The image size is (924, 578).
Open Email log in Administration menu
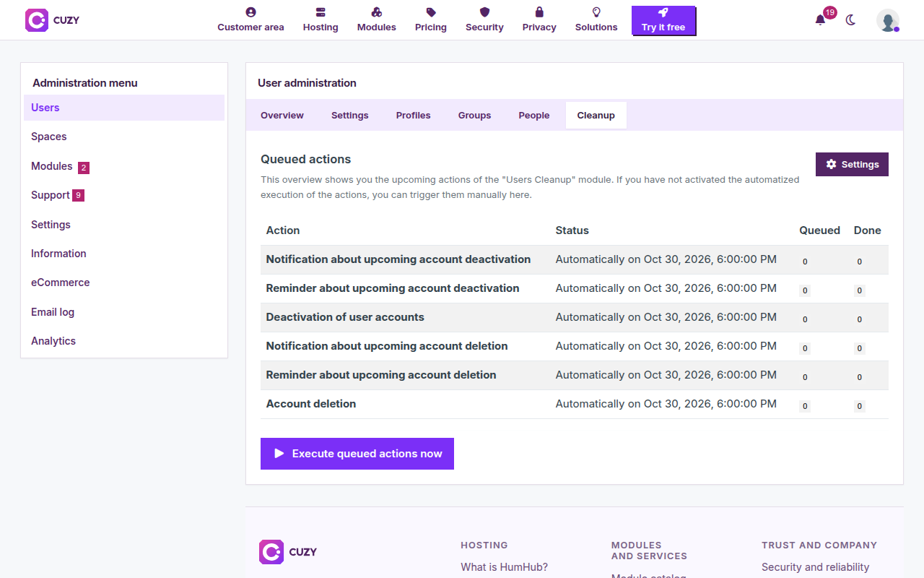click(x=124, y=312)
